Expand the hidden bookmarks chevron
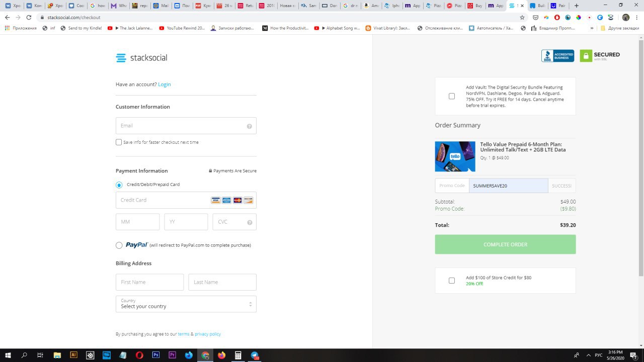 (x=592, y=28)
